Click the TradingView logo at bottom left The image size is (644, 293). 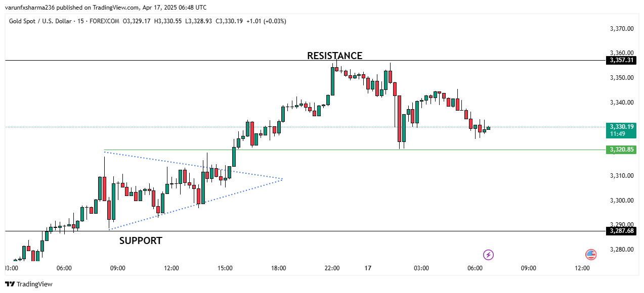pyautogui.click(x=29, y=284)
